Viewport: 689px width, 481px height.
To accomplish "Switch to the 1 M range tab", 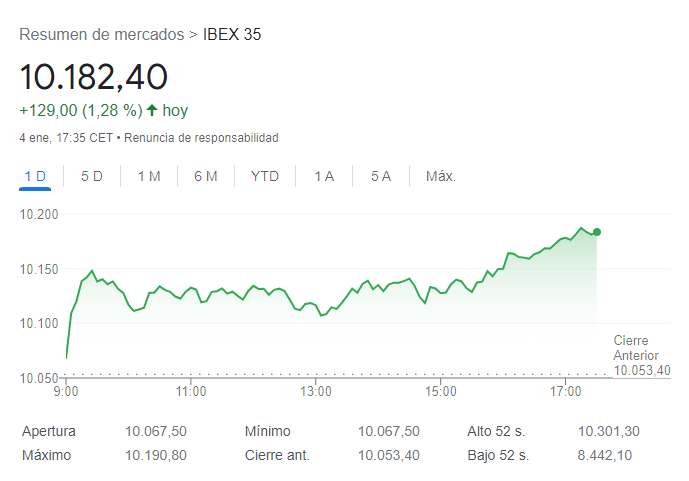I will coord(149,176).
